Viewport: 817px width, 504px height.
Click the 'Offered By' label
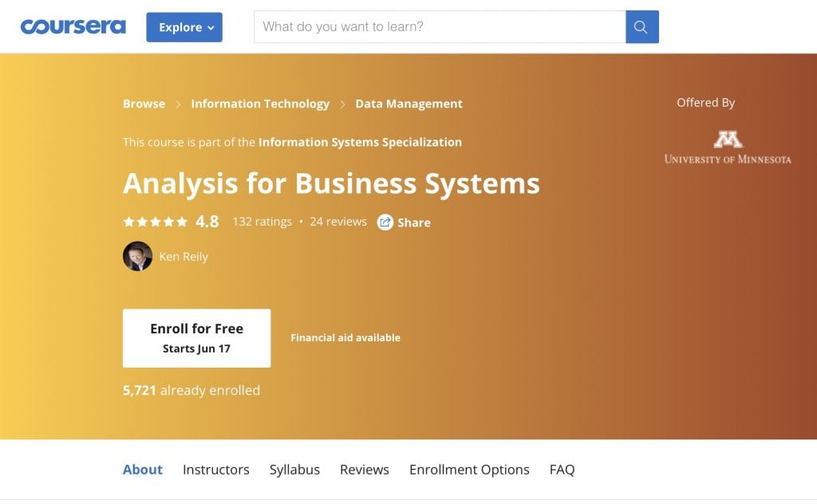pos(705,103)
